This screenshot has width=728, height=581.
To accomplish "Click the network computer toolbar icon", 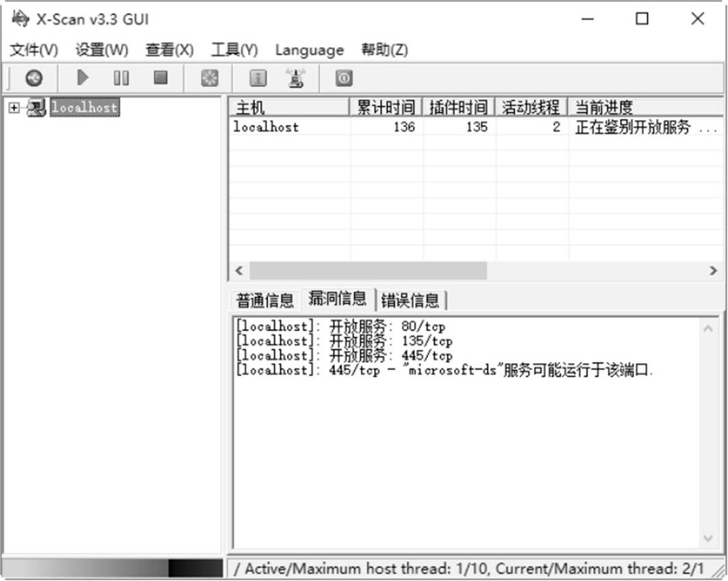I will tap(296, 78).
